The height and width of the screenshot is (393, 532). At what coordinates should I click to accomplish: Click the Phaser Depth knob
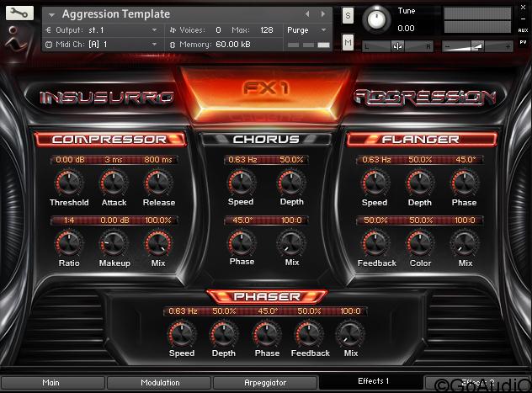(223, 334)
